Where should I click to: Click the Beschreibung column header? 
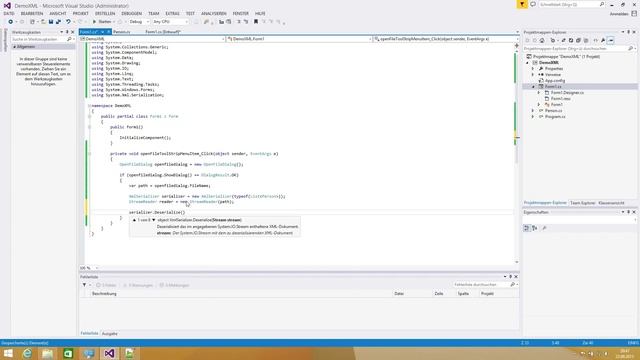point(104,294)
